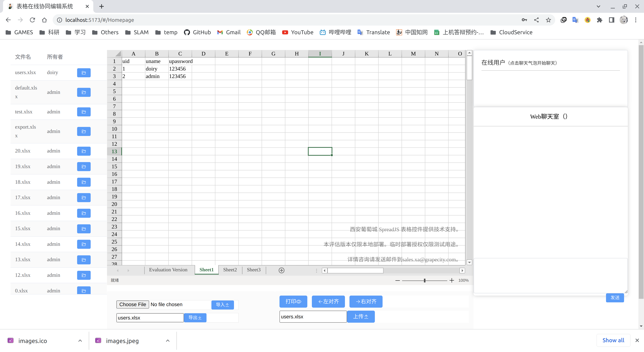Click the zoom out minus icon
The width and height of the screenshot is (644, 352).
(x=397, y=281)
